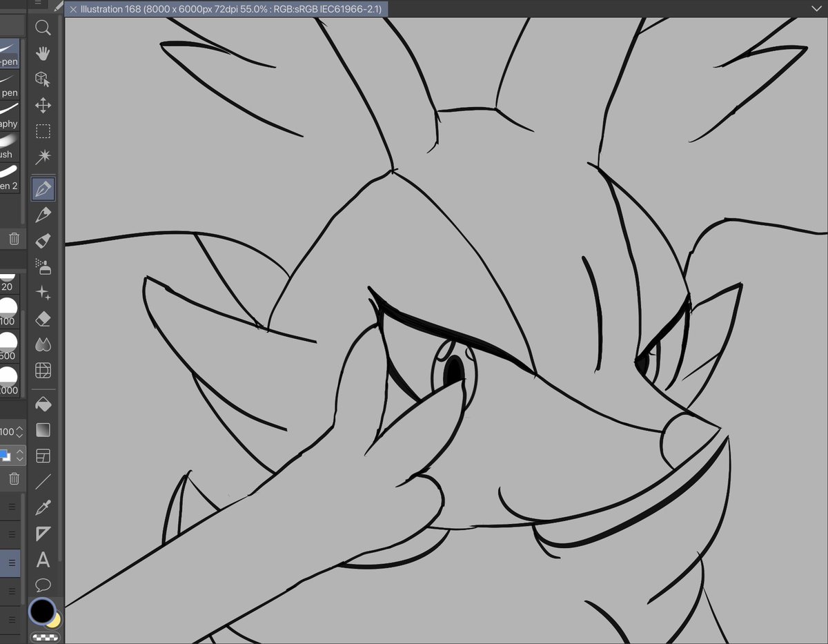This screenshot has height=644, width=828.
Task: Select the Decoration sparkle tool
Action: pos(43,293)
